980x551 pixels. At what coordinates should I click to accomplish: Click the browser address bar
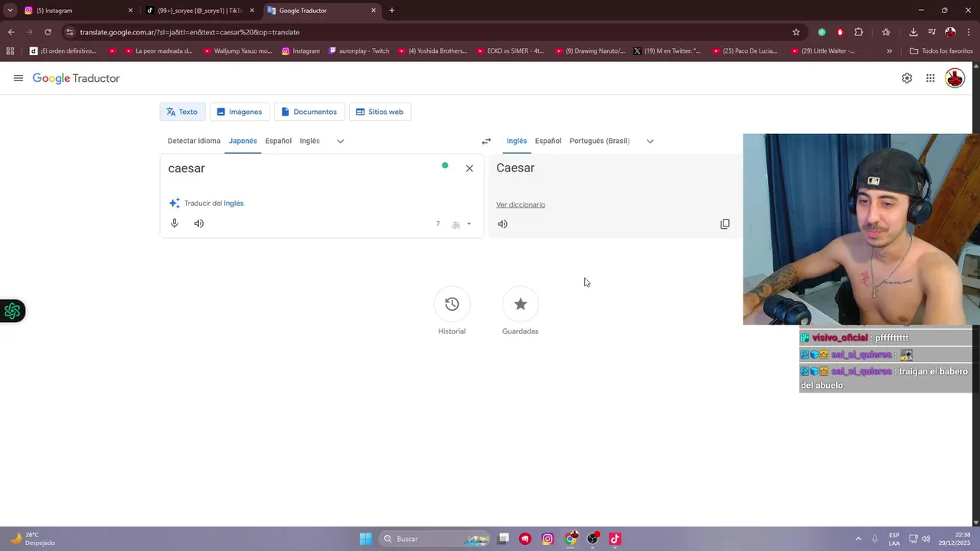[x=429, y=32]
